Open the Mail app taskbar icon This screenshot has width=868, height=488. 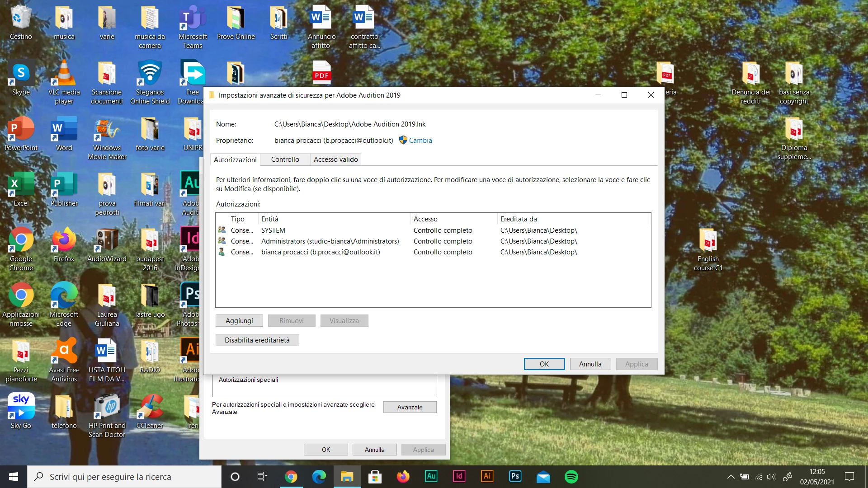click(x=543, y=477)
